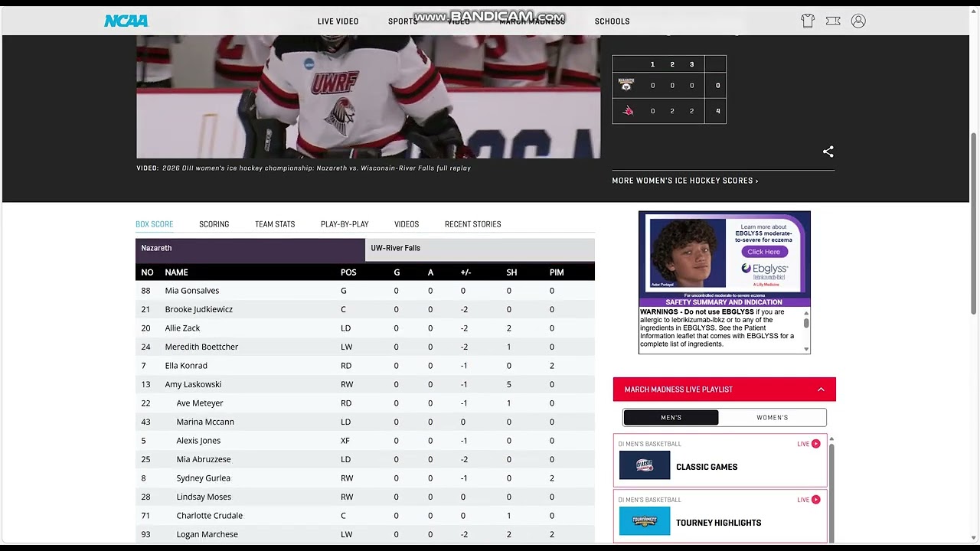980x551 pixels.
Task: Click the POS column header
Action: [348, 272]
